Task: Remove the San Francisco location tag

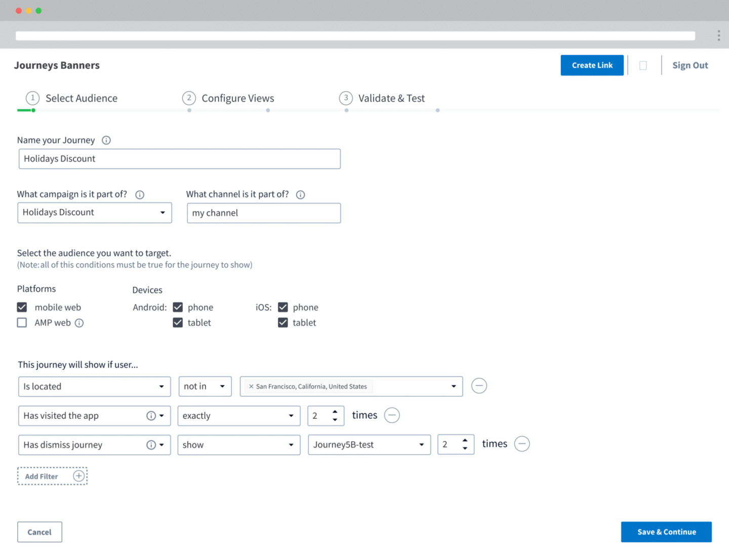Action: (x=251, y=386)
